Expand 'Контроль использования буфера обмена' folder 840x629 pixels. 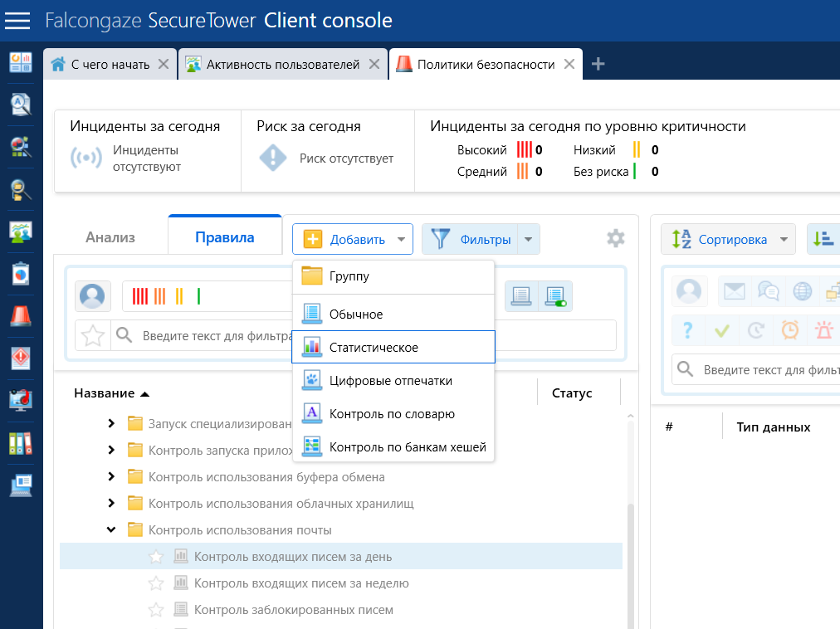pos(111,477)
